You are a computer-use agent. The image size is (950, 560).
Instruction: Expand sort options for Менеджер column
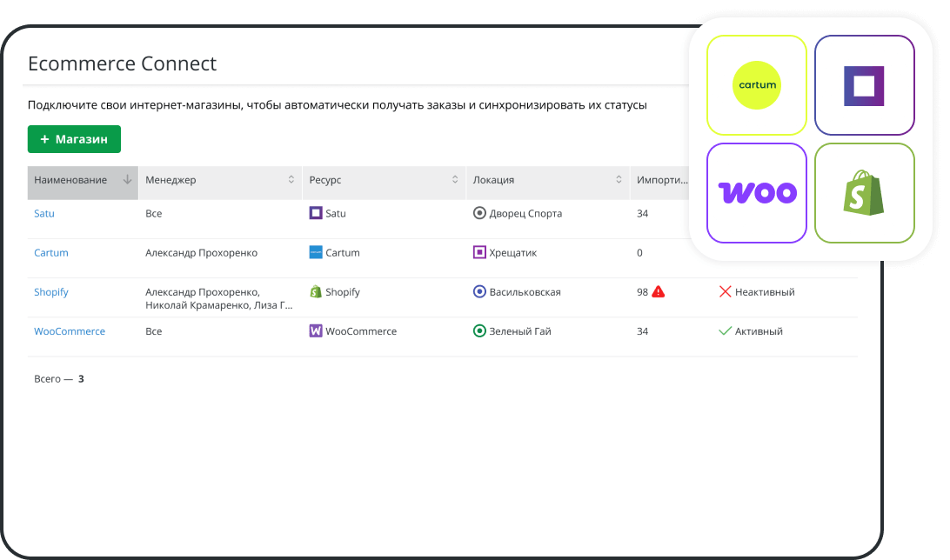[x=291, y=180]
